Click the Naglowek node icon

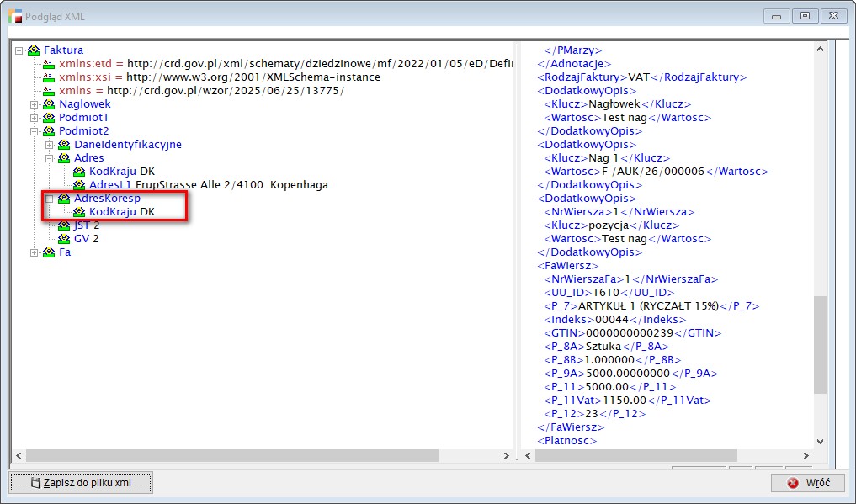tap(49, 104)
